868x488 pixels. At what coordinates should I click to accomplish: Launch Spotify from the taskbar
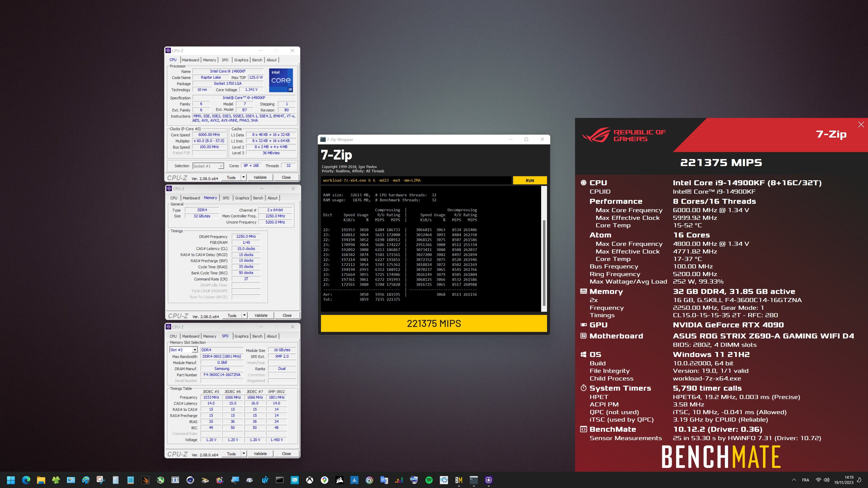(429, 480)
